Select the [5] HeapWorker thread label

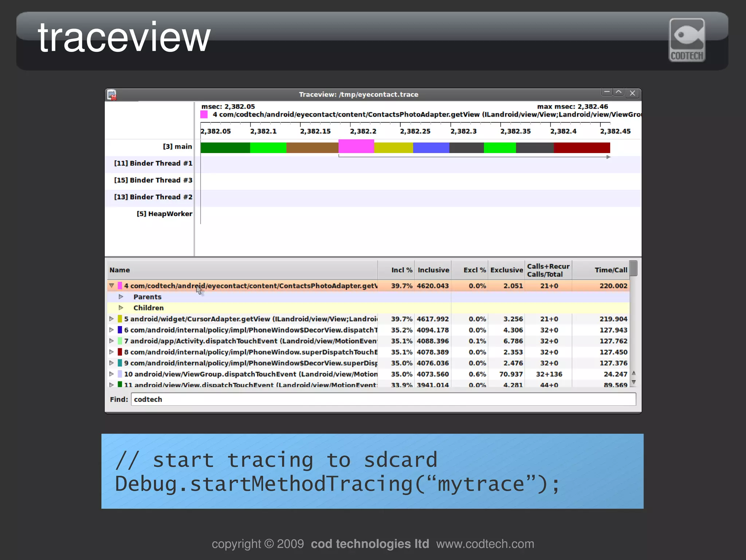click(x=164, y=214)
